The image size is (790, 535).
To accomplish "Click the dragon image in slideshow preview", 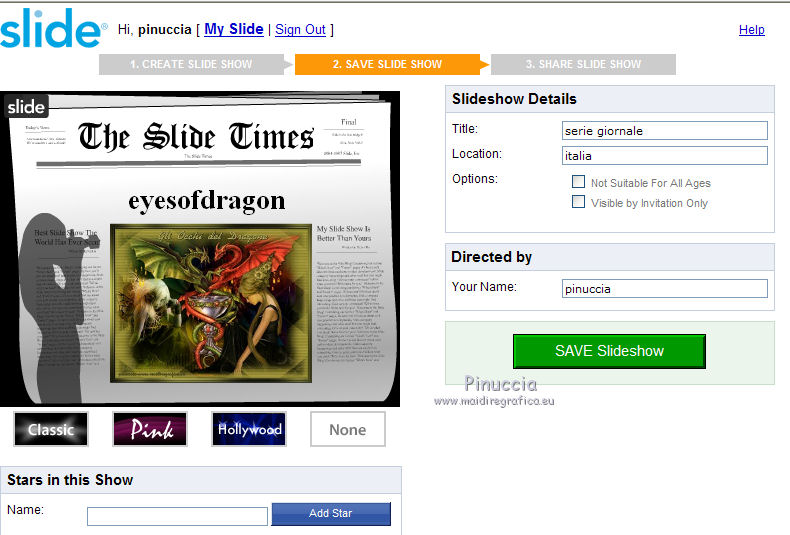I will coord(211,303).
